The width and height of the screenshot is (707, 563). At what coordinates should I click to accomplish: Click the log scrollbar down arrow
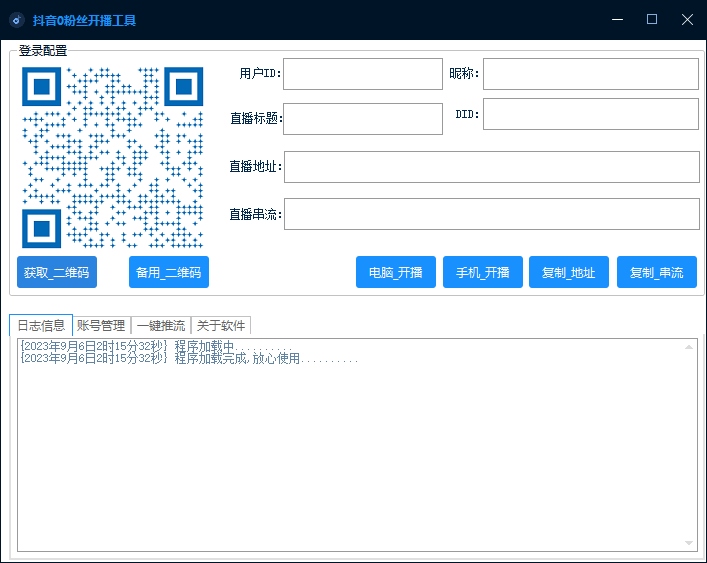(x=689, y=543)
